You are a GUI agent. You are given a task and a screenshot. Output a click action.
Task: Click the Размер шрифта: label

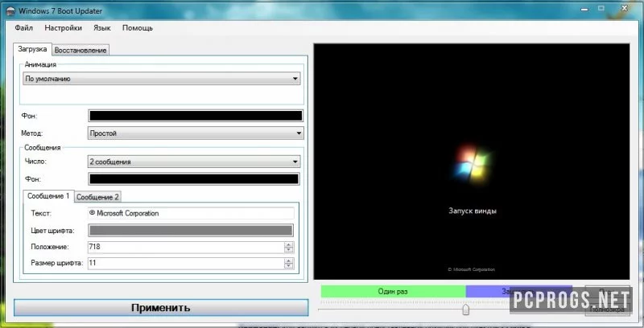[x=56, y=263]
